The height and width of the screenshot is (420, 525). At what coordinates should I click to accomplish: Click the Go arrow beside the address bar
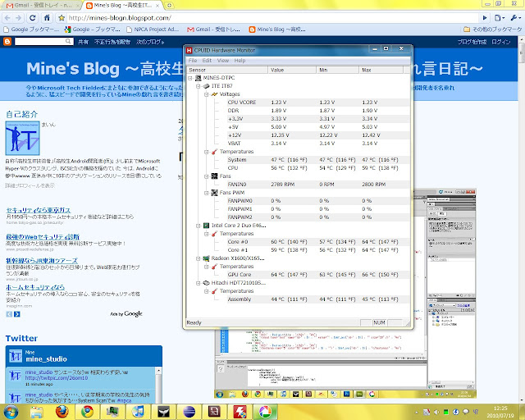[x=485, y=18]
